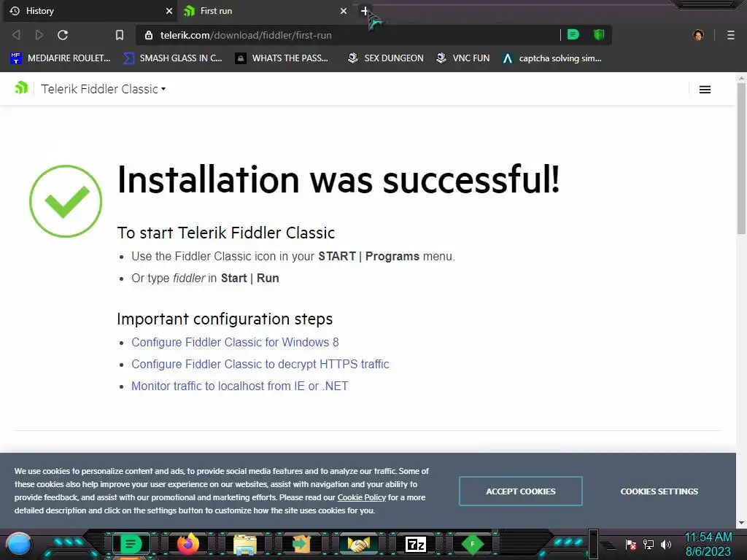The image size is (747, 560).
Task: Open network tray icon
Action: [x=649, y=544]
